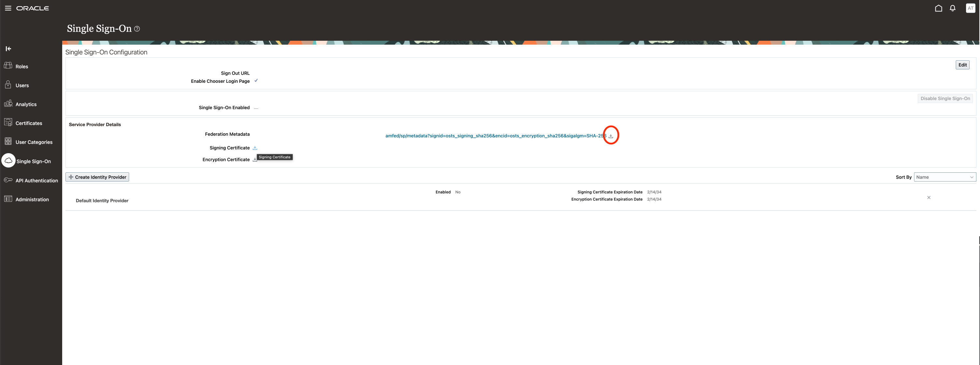The height and width of the screenshot is (365, 980).
Task: Click the help icon beside Single Sign-On title
Action: (137, 29)
